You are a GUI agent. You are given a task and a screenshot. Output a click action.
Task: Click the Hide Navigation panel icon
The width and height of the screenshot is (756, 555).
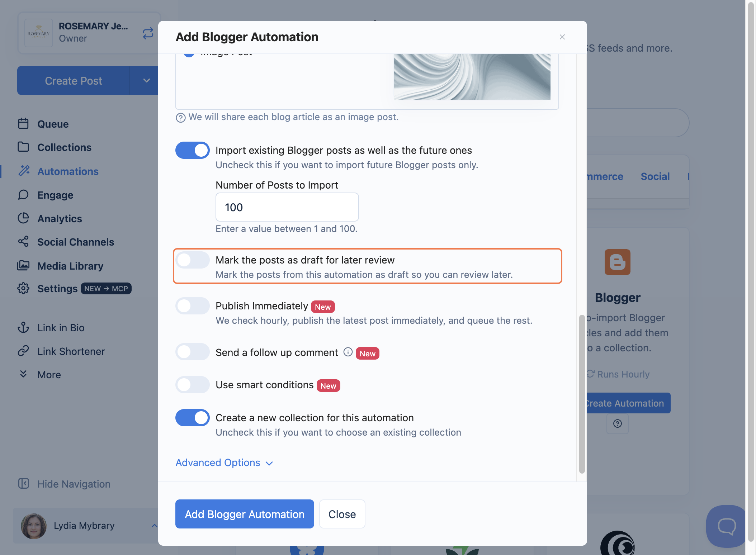pos(24,483)
